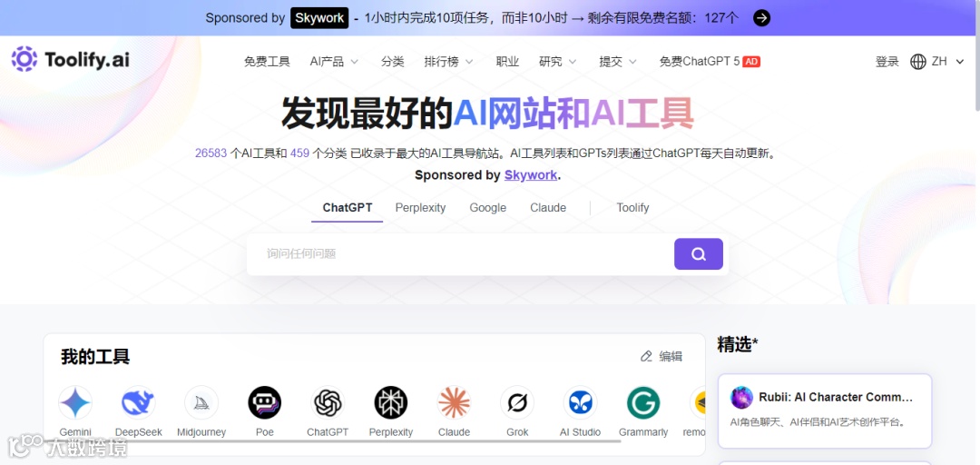
Task: Open the Claude starburst icon in My Tools
Action: [454, 402]
